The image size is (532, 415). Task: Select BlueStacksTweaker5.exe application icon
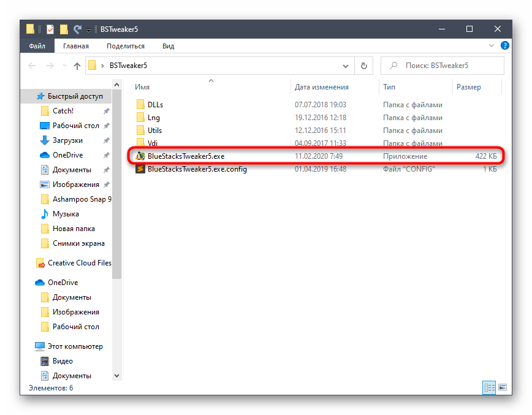pyautogui.click(x=140, y=156)
